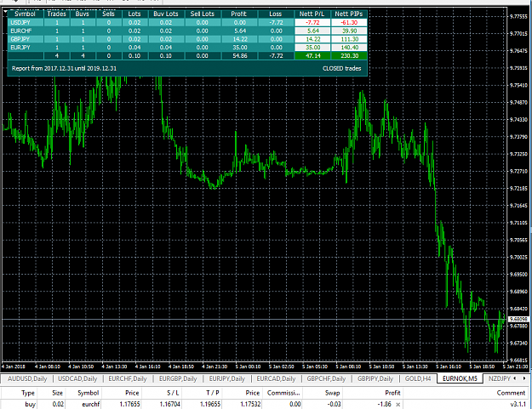Open the EURJPY,Daily chart tab
This screenshot has width=532, height=409.
coord(226,378)
